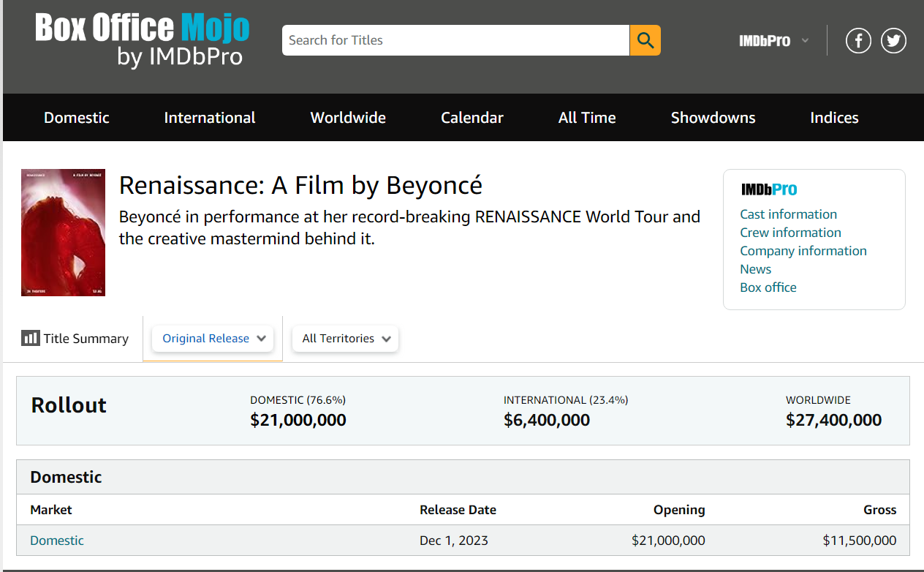Click the worldwide total $27,400,000

click(x=834, y=420)
